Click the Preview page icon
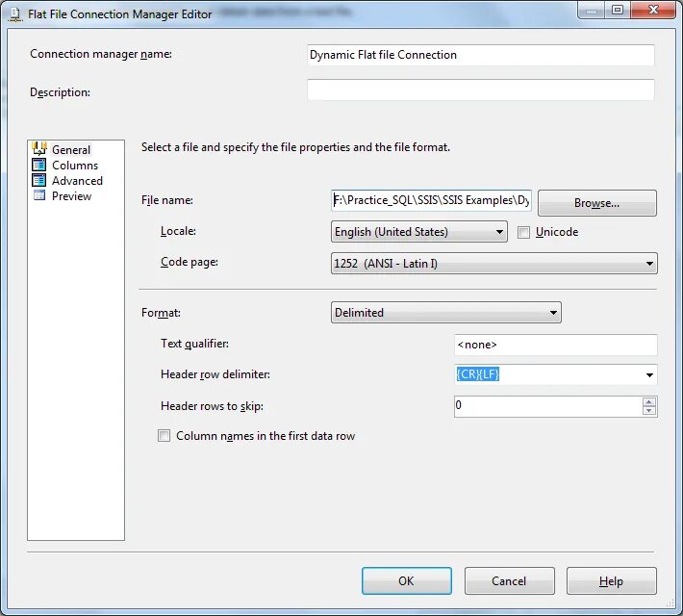This screenshot has width=683, height=616. click(39, 195)
